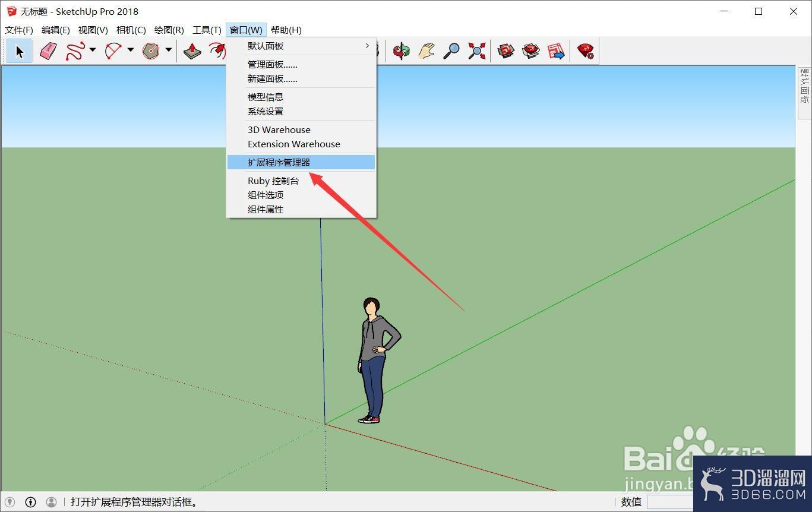This screenshot has height=512, width=812.
Task: Click the Share Model toolbar icon
Action: click(x=530, y=51)
